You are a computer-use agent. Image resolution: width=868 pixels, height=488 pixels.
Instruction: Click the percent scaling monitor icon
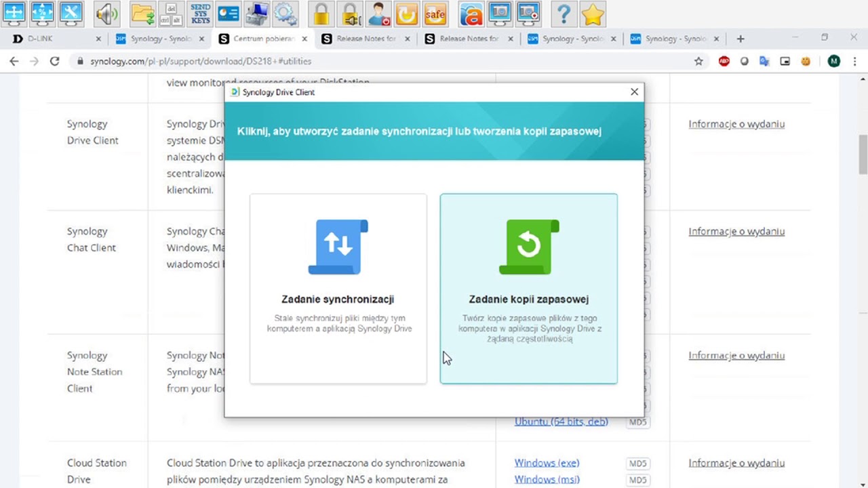tap(43, 13)
